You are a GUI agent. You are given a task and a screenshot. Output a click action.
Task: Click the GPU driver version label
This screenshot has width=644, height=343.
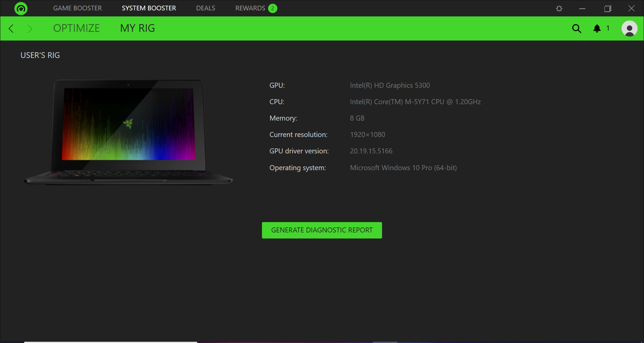(x=299, y=151)
